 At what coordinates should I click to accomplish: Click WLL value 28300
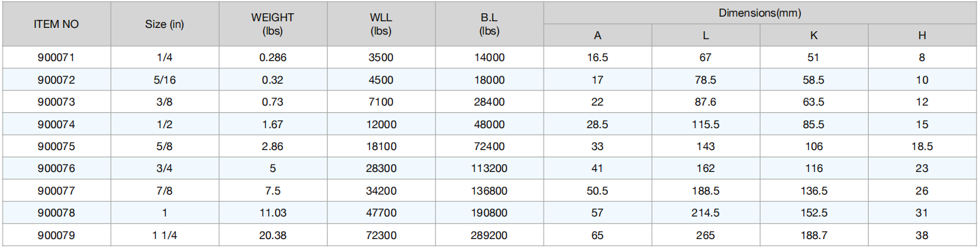coord(381,169)
